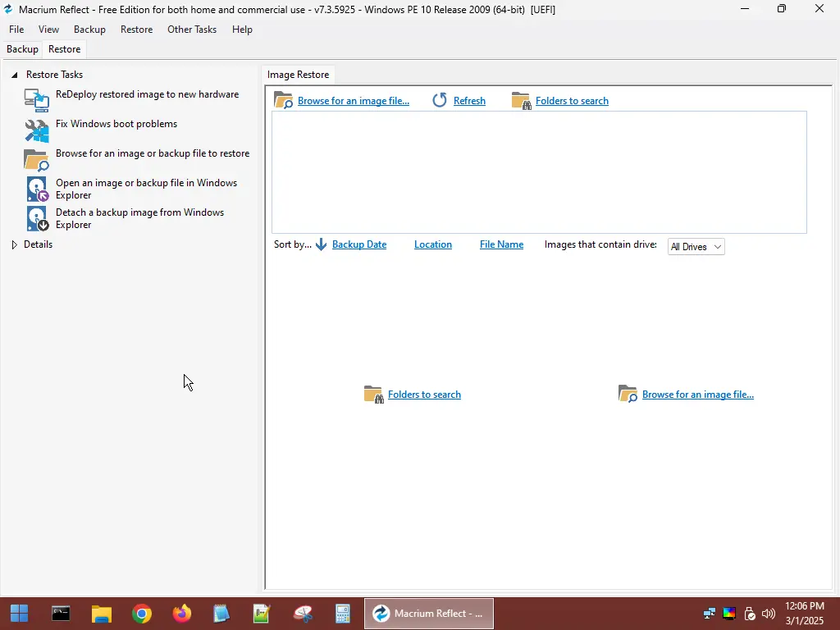This screenshot has height=630, width=840.
Task: Open the View menu
Action: point(48,30)
